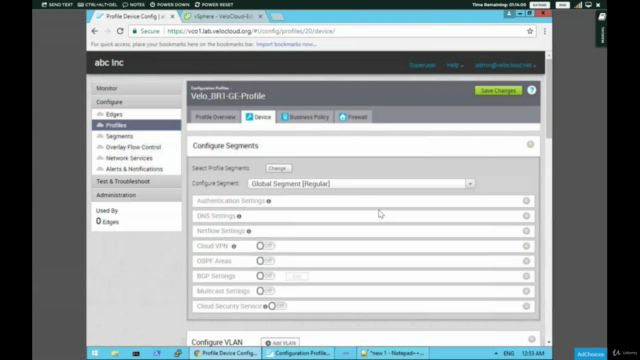Open Notepad++ window from the taskbar

pos(393,353)
